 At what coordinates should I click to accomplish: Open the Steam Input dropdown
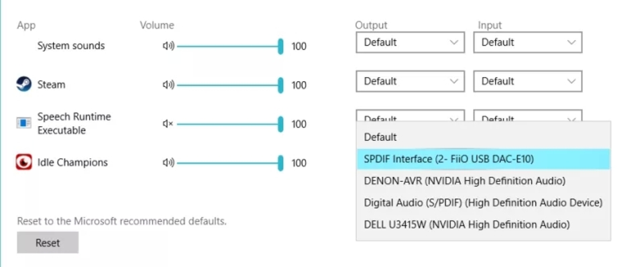tap(528, 81)
